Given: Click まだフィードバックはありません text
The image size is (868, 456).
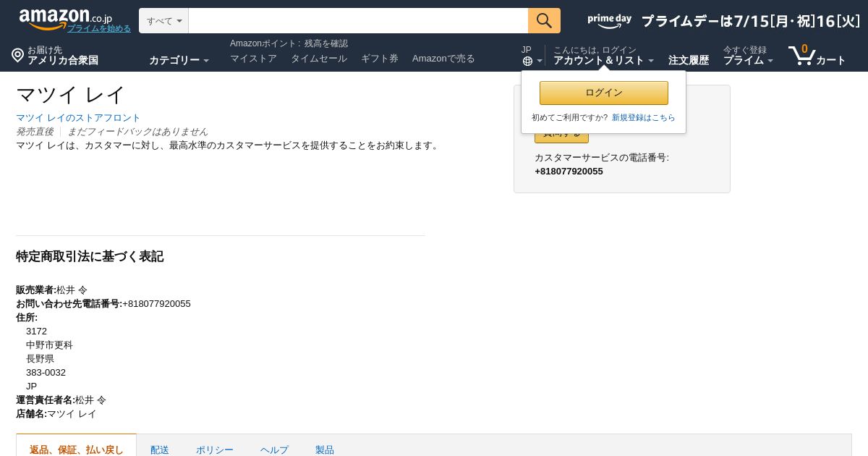Looking at the screenshot, I should 137,132.
